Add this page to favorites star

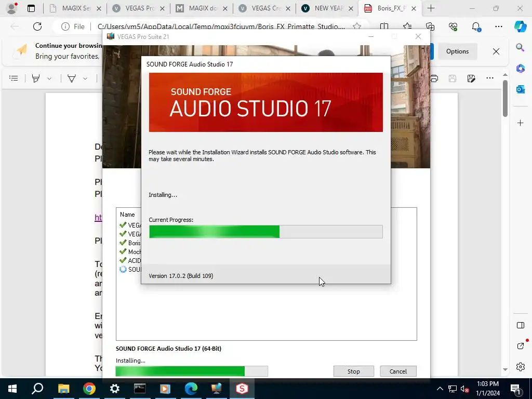coord(356,26)
